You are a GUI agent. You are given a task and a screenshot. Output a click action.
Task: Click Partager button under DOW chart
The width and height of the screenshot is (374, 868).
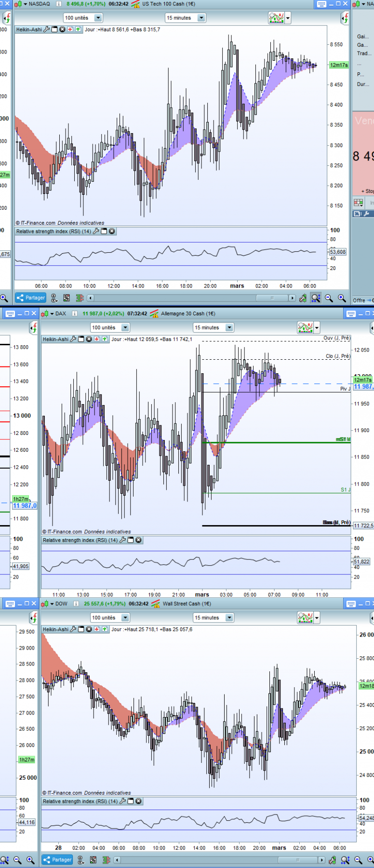[57, 860]
